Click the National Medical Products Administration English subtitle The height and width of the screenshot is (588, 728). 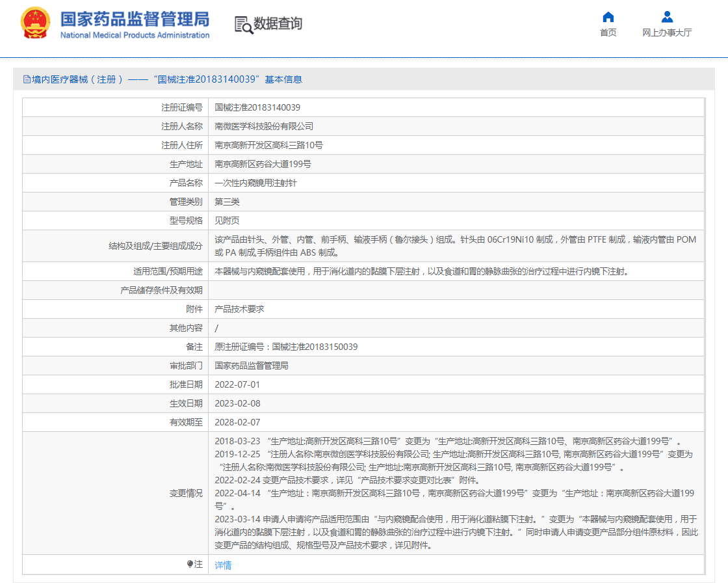coord(135,35)
